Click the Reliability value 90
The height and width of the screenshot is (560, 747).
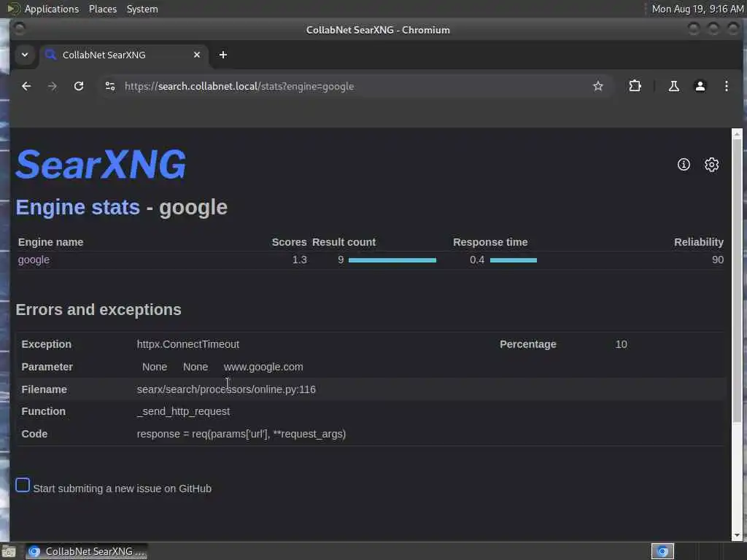click(718, 260)
